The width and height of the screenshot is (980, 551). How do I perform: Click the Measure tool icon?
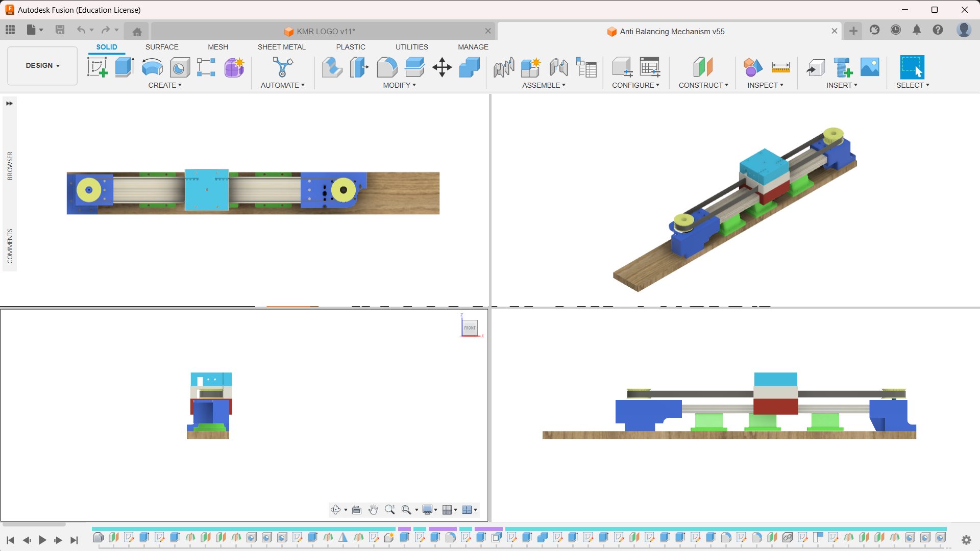click(x=780, y=67)
